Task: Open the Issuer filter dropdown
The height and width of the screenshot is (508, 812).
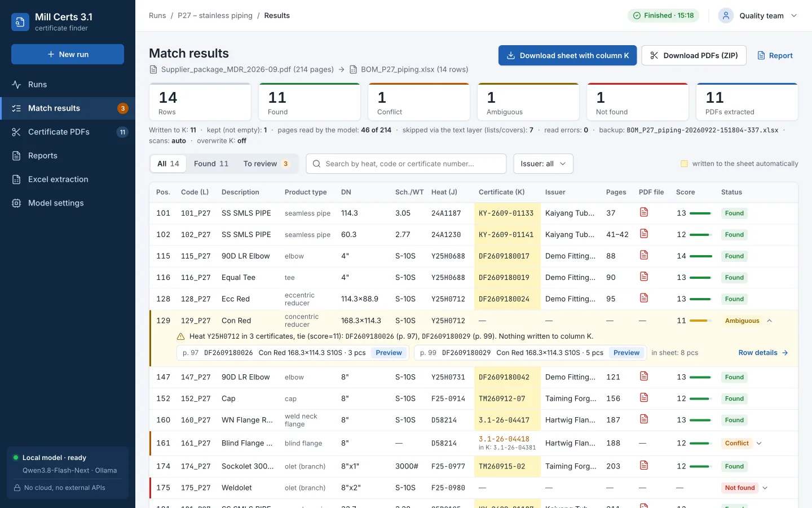Action: [x=543, y=164]
